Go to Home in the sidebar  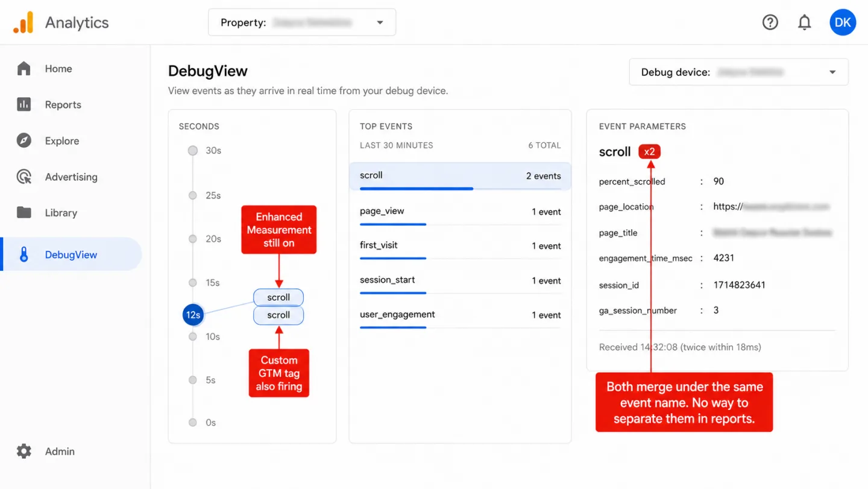58,69
